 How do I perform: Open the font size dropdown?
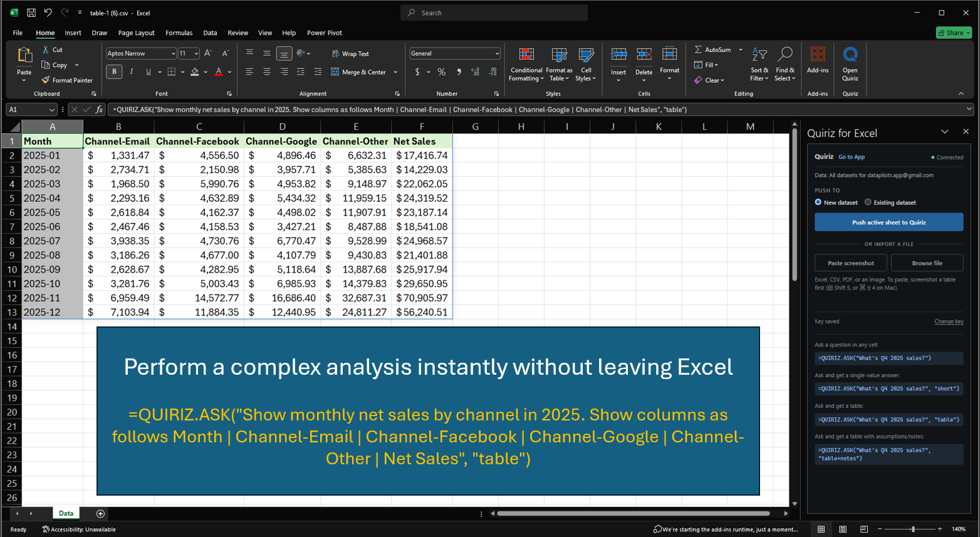[196, 54]
